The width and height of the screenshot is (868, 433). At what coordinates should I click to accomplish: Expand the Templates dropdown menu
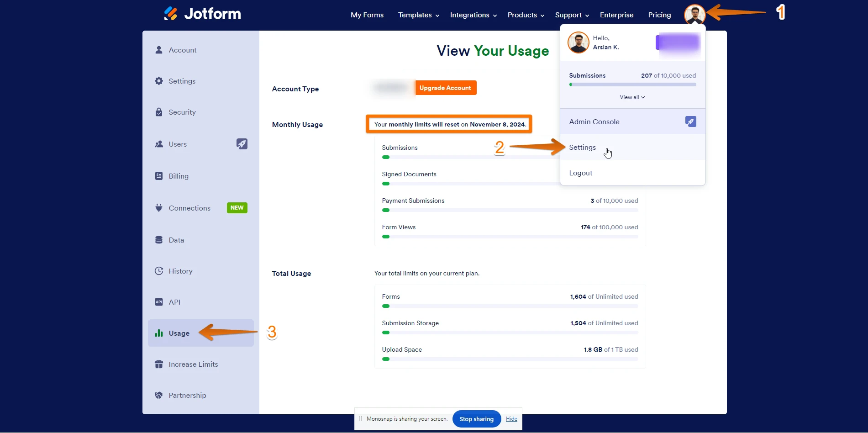418,15
